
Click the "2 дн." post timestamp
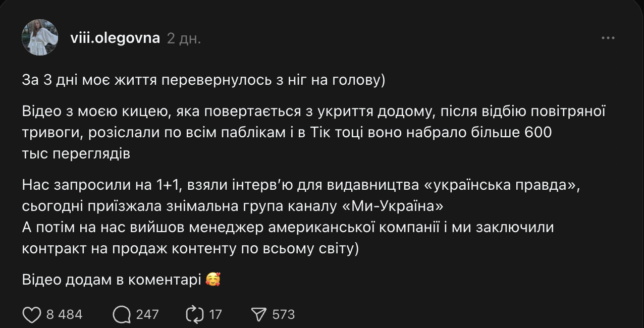[184, 38]
